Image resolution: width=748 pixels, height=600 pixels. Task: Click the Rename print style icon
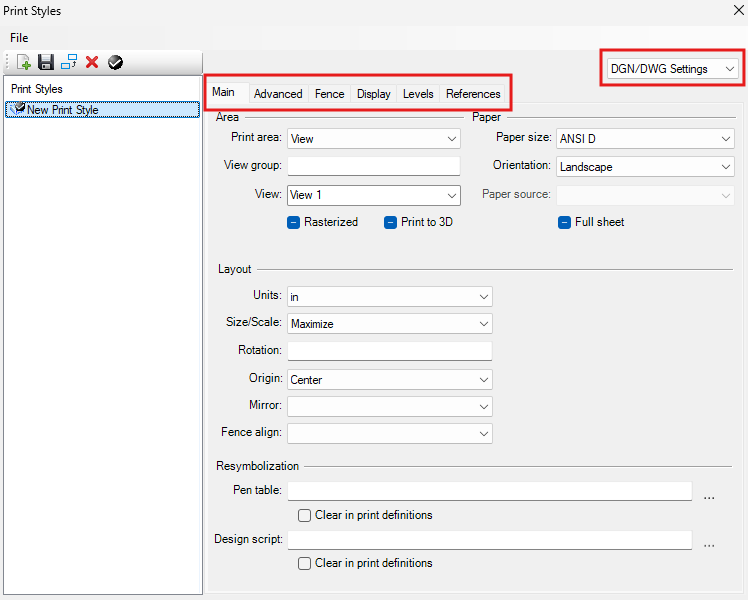(69, 62)
